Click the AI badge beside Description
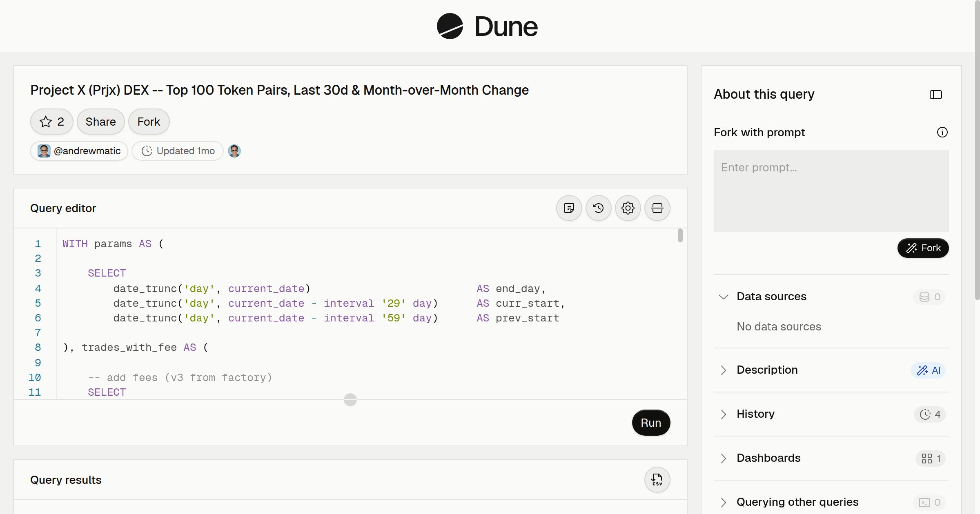 928,370
